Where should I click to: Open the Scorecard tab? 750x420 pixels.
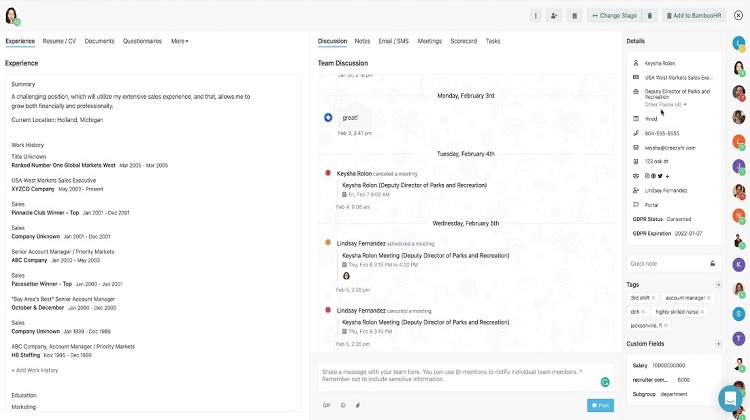click(463, 41)
